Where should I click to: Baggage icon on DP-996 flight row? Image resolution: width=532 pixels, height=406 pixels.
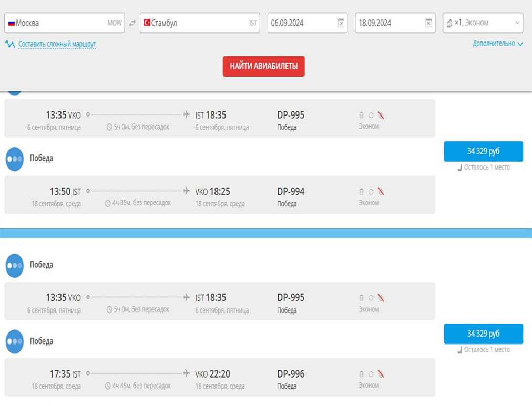pyautogui.click(x=361, y=374)
